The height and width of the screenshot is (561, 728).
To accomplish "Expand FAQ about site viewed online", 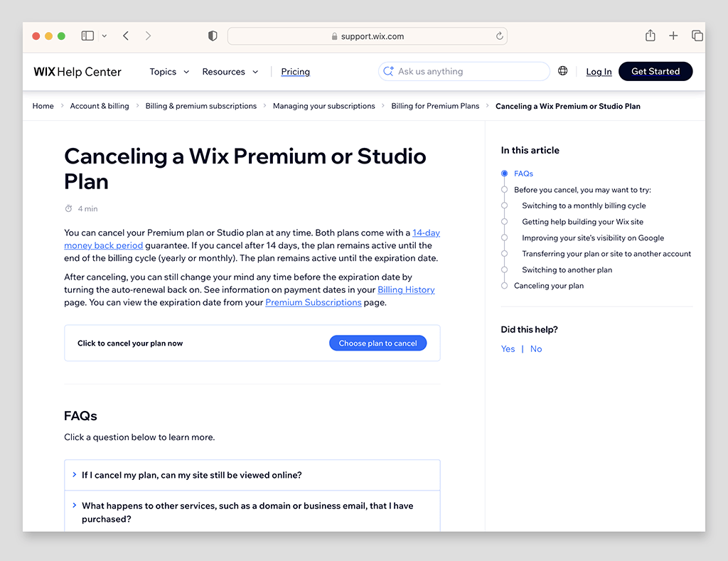I will [252, 475].
